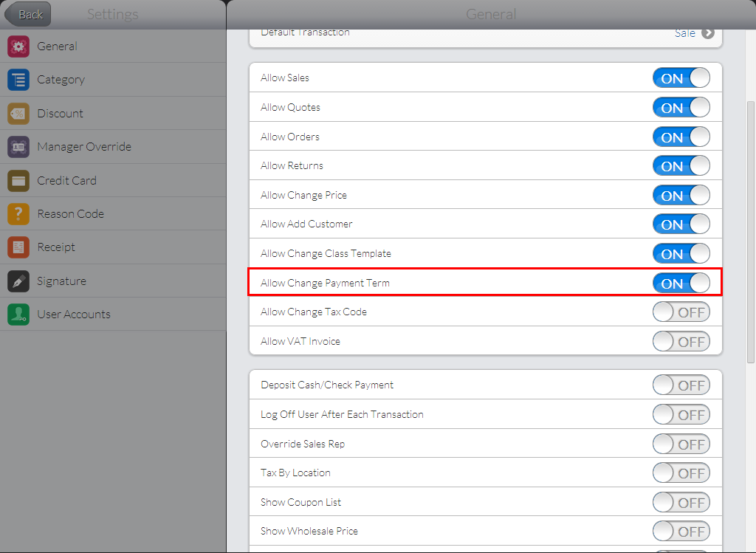Turn off Allow Change Class Template
This screenshot has width=756, height=553.
coord(681,253)
